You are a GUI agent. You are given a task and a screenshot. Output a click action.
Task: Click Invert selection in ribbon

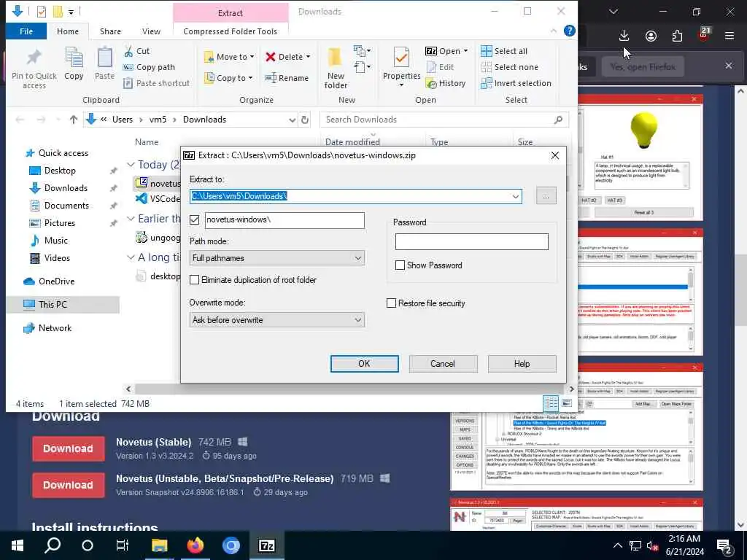click(516, 83)
